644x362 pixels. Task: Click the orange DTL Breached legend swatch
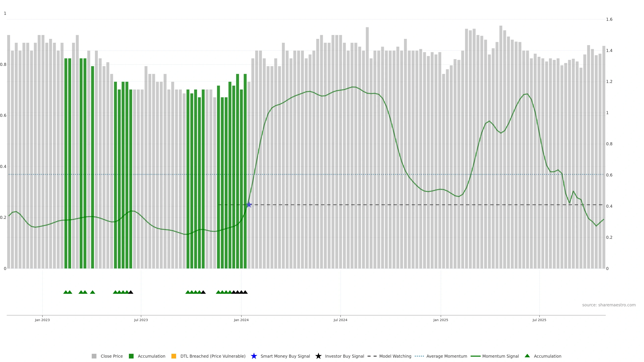point(174,356)
